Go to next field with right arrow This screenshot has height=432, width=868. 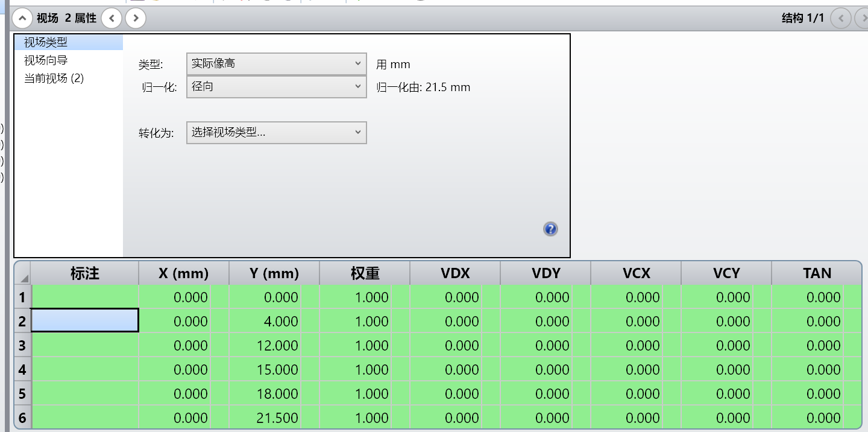[x=136, y=18]
